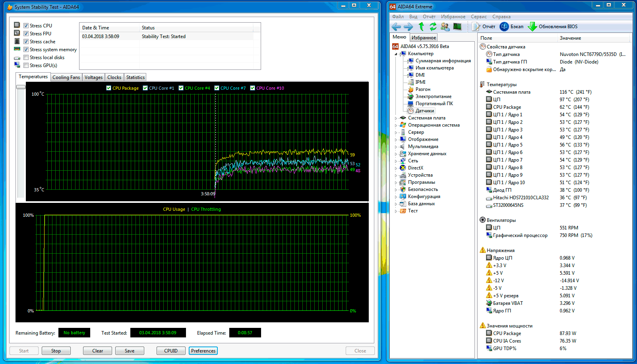The height and width of the screenshot is (364, 637).
Task: Click the green Refresh arrows toolbar icon
Action: (433, 27)
